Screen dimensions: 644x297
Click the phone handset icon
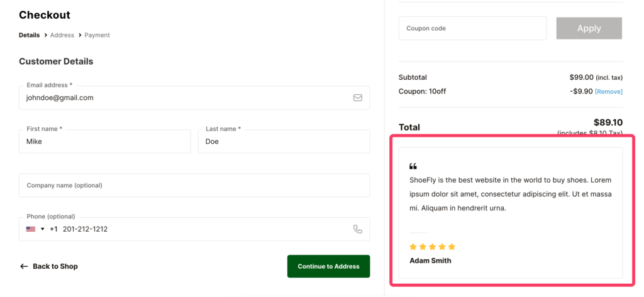coord(357,229)
